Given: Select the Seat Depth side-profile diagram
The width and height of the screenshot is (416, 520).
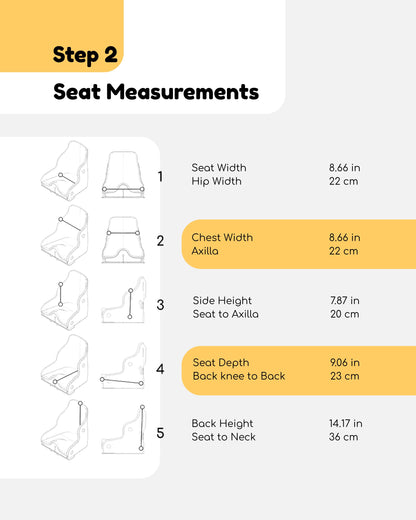Looking at the screenshot, I should [123, 365].
